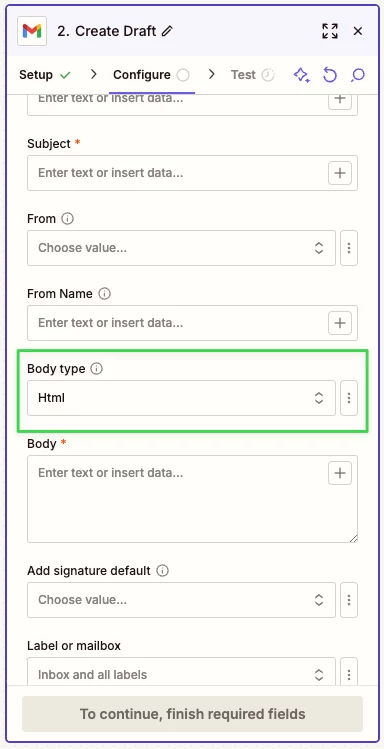
Task: Open Add signature default dropdown
Action: pyautogui.click(x=181, y=600)
